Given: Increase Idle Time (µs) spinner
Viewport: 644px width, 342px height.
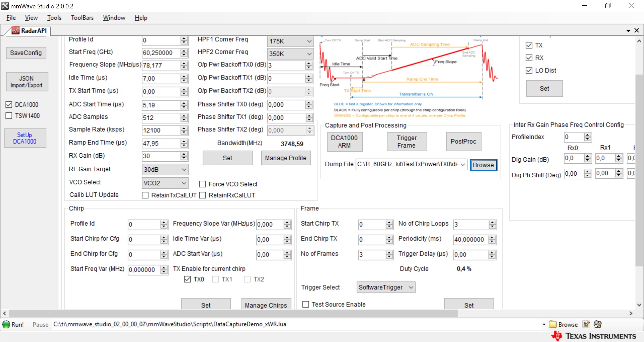Looking at the screenshot, I should tap(184, 76).
